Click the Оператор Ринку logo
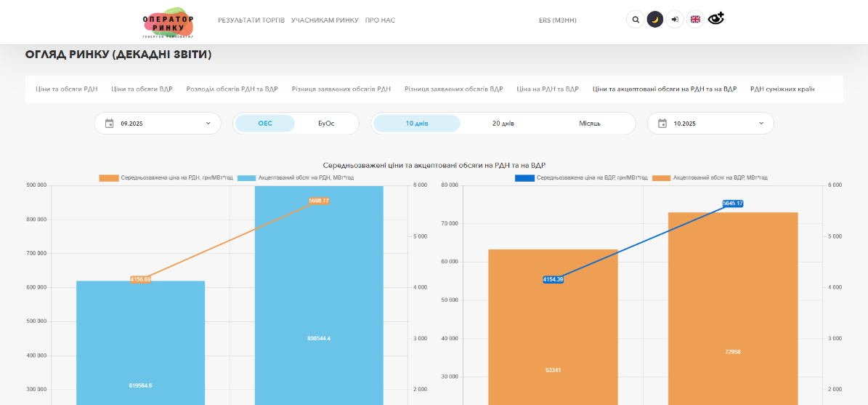The image size is (868, 405). pos(168,23)
